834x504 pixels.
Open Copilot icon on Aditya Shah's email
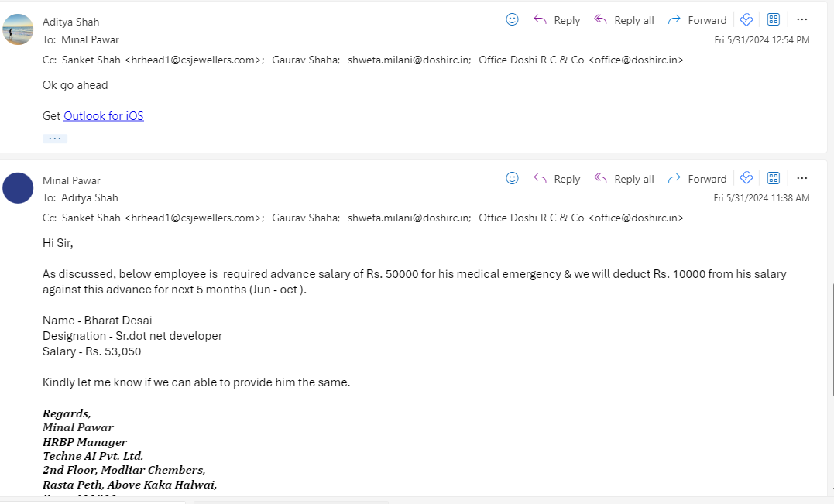(746, 19)
